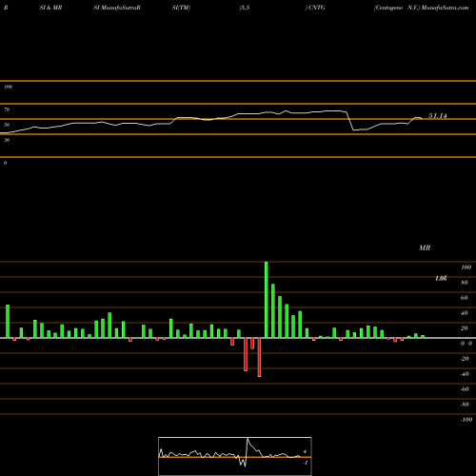Click the 70 level label on the RSI axis

(x=7, y=109)
